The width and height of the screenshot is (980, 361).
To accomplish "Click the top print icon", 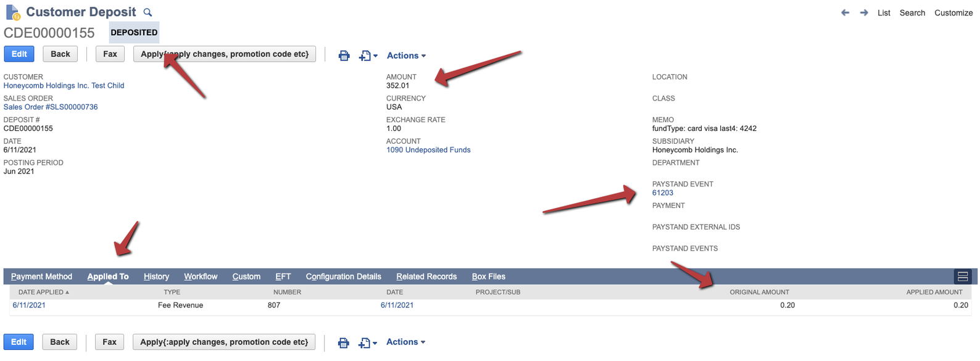I will coord(344,56).
